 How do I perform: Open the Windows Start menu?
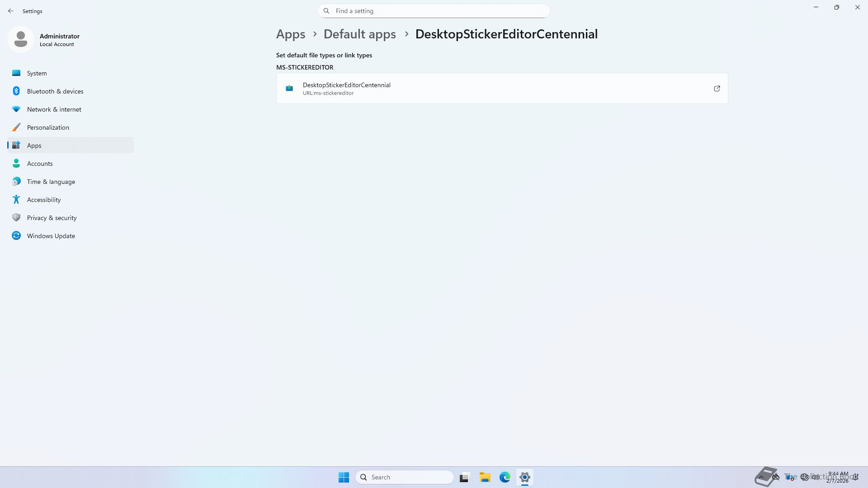click(344, 477)
